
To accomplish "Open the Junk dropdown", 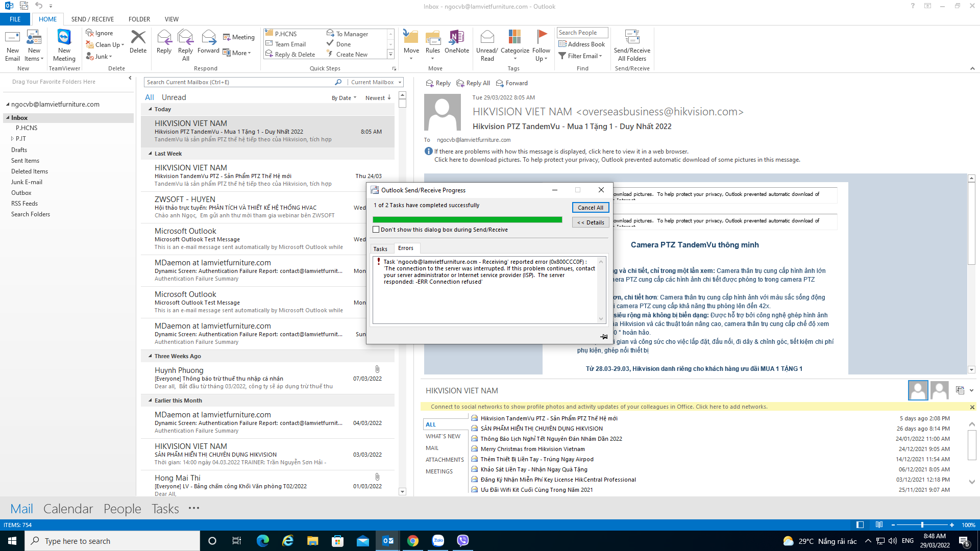I will pos(99,57).
